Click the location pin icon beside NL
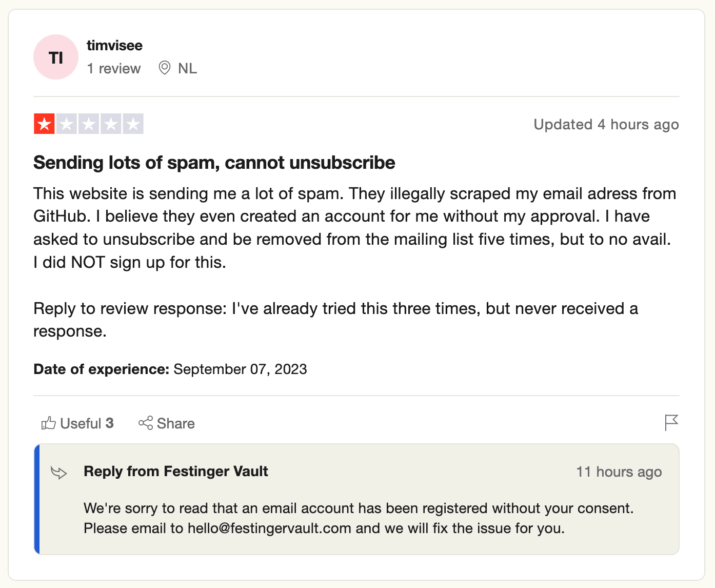 [x=165, y=68]
